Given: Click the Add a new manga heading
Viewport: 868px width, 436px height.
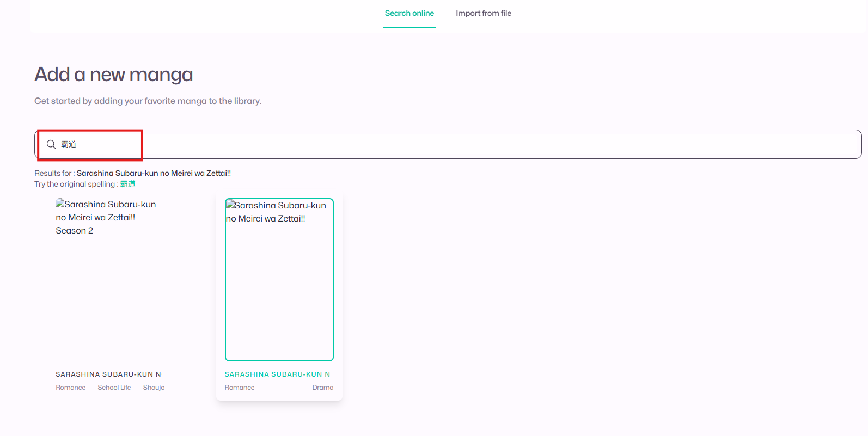Looking at the screenshot, I should click(x=114, y=75).
